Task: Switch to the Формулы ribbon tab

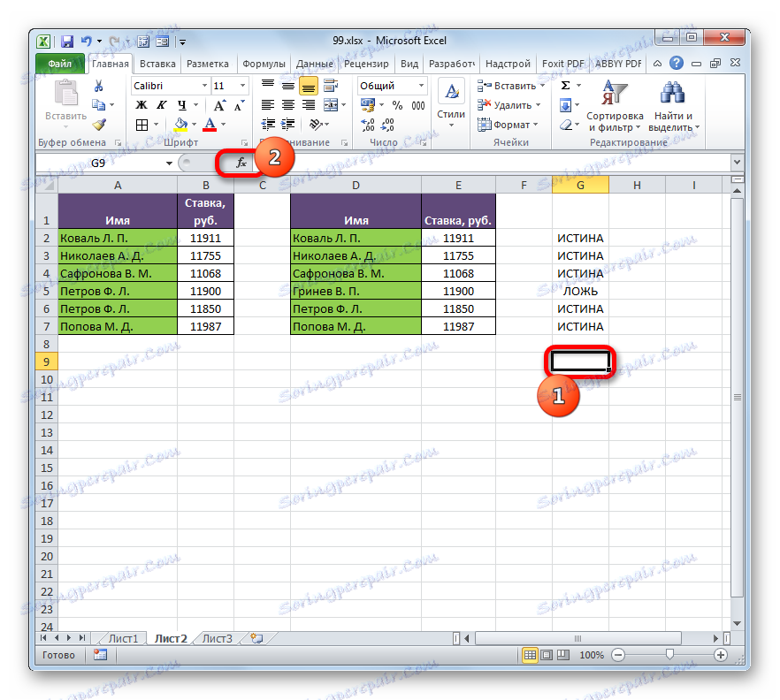Action: pyautogui.click(x=263, y=63)
